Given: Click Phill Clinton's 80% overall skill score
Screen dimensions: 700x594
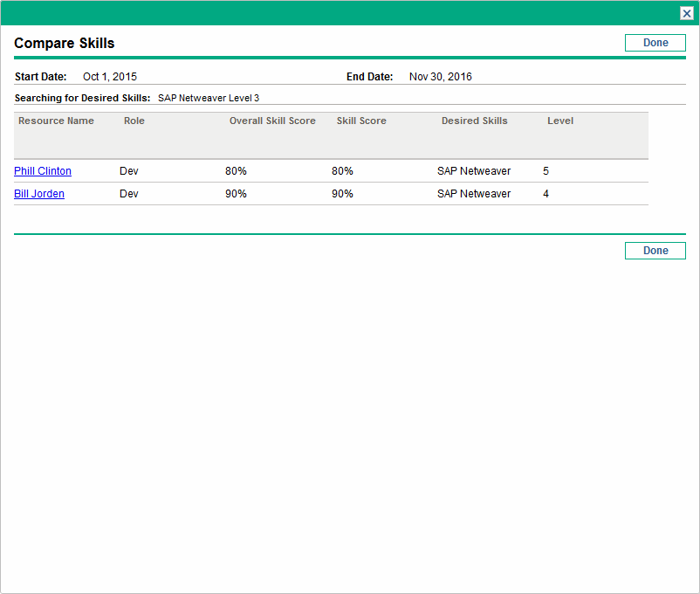Looking at the screenshot, I should [x=236, y=171].
